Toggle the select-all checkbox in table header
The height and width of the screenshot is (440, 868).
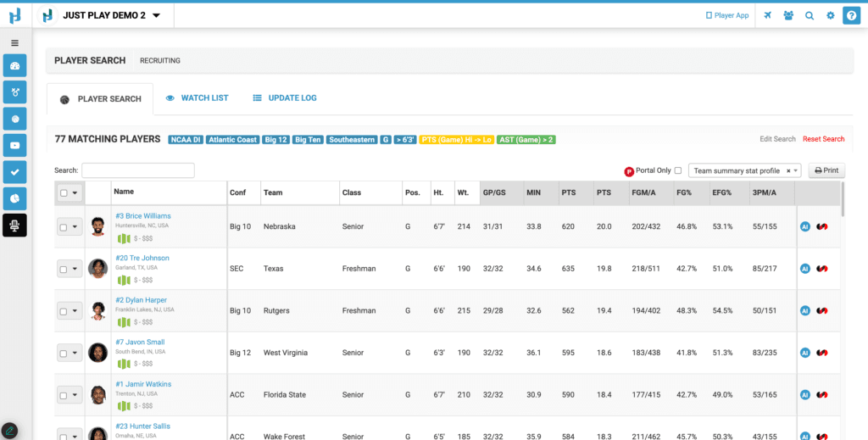tap(64, 193)
